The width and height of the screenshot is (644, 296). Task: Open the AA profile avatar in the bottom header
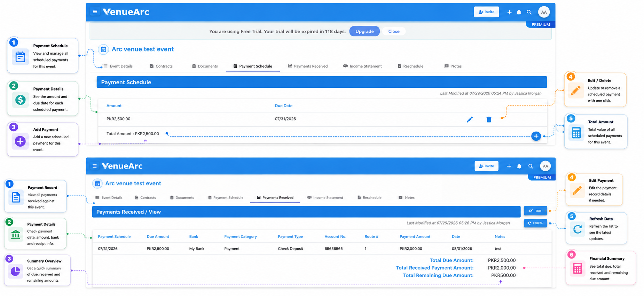pyautogui.click(x=545, y=166)
